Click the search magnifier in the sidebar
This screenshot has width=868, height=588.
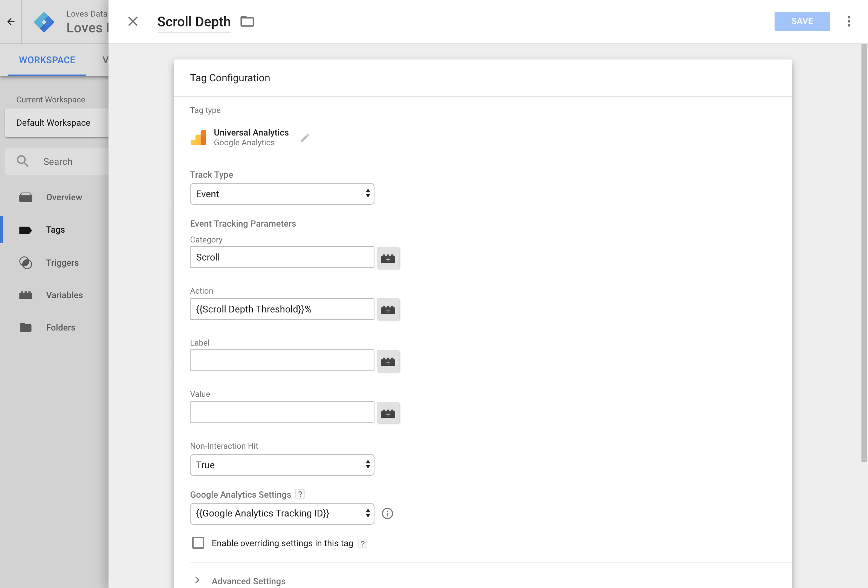pos(23,161)
